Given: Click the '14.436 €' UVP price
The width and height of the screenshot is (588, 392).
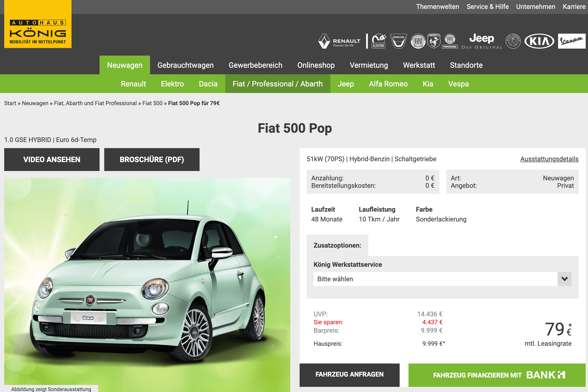Looking at the screenshot, I should pyautogui.click(x=430, y=314).
